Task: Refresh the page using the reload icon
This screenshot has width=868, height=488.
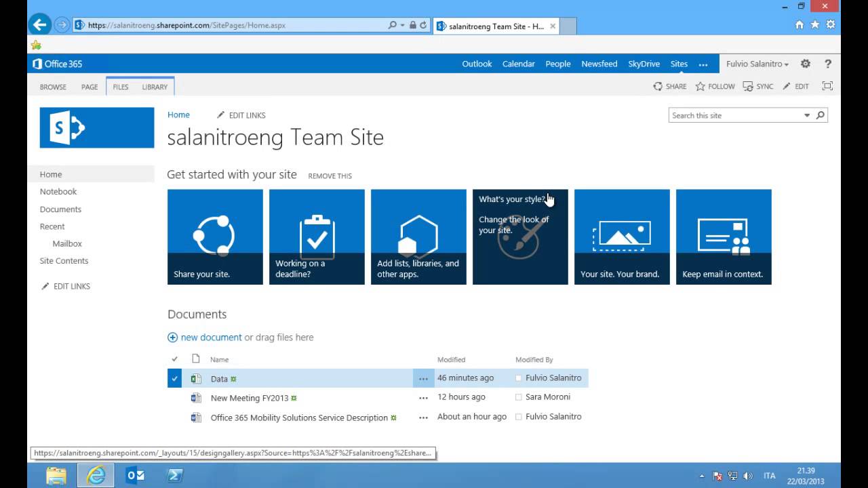Action: (423, 25)
